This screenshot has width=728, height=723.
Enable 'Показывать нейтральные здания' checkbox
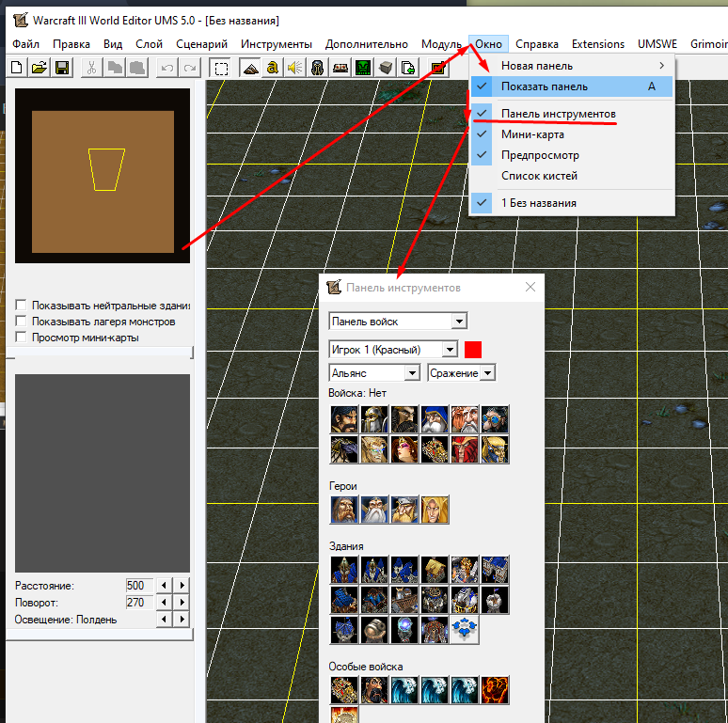[x=21, y=305]
